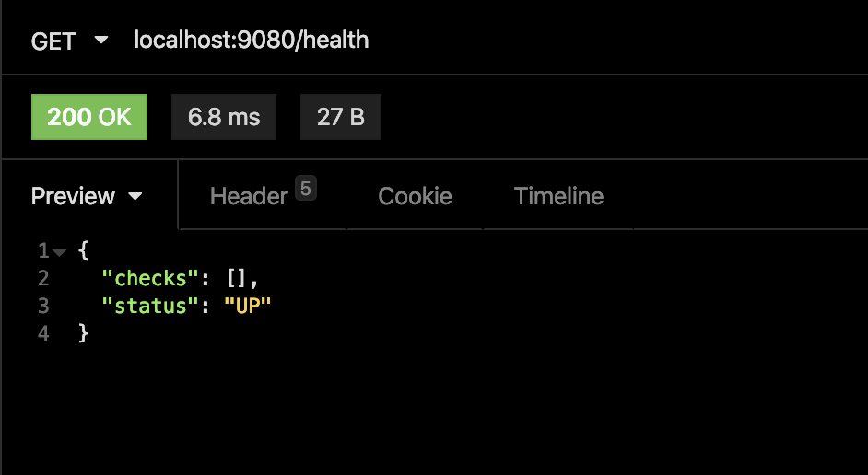Click line number 4 in the gutter
This screenshot has height=475, width=868.
click(43, 333)
